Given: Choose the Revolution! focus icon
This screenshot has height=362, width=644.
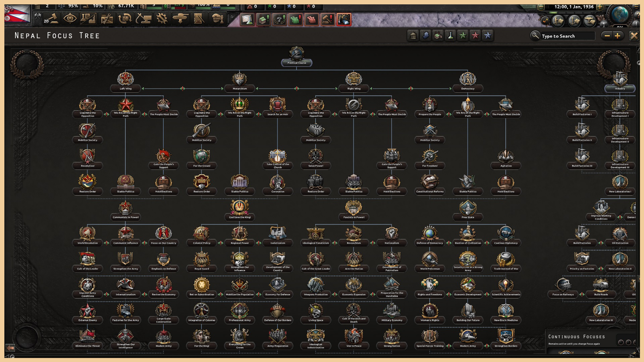Looking at the screenshot, I should click(88, 157).
